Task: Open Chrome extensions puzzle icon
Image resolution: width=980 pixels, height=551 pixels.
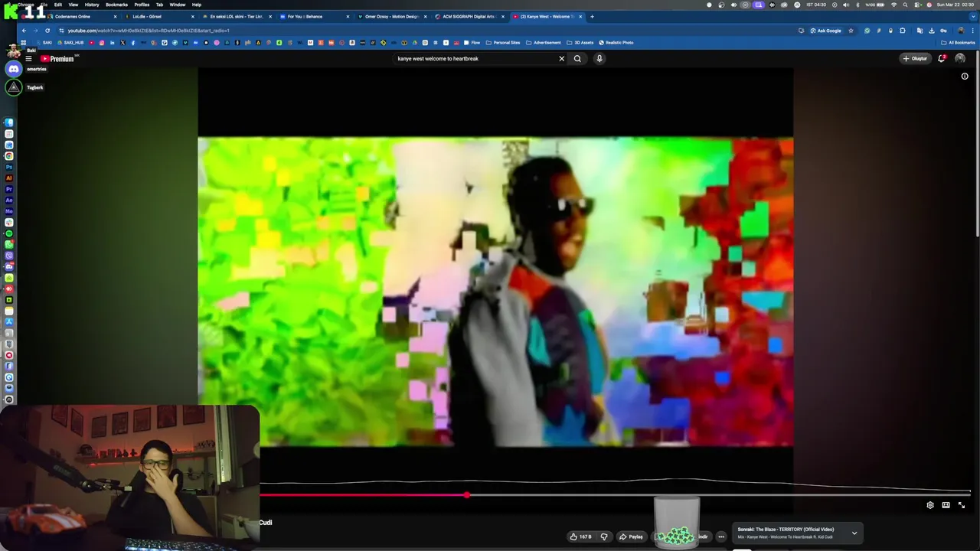Action: (903, 31)
